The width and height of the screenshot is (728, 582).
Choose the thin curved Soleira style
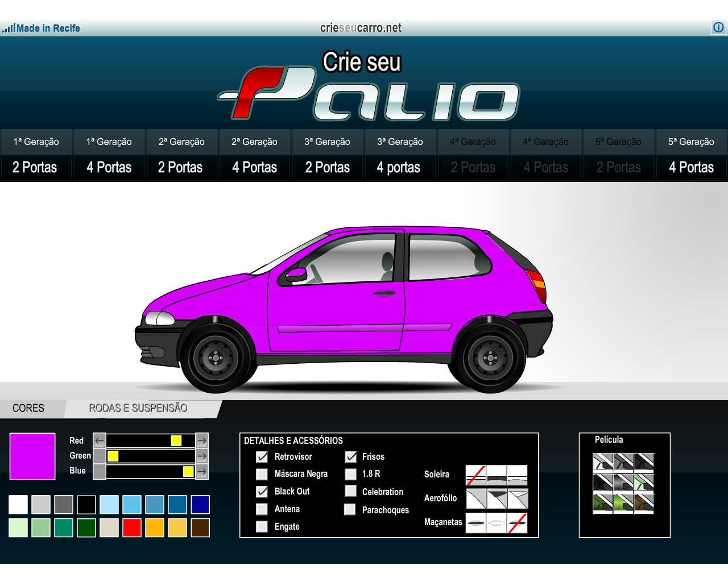click(x=518, y=475)
